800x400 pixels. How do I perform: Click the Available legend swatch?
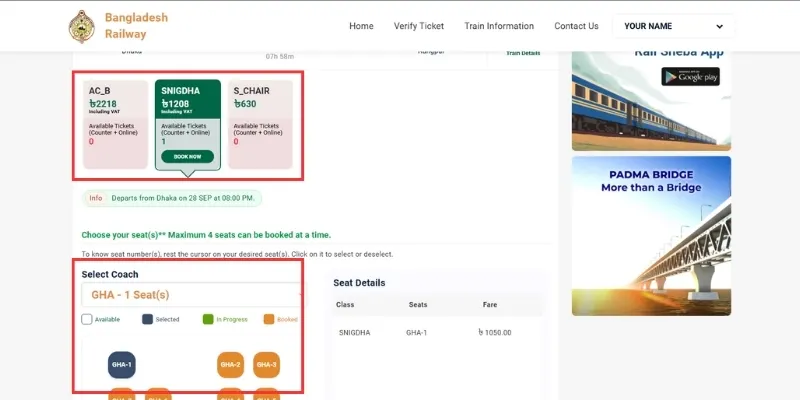click(x=87, y=319)
